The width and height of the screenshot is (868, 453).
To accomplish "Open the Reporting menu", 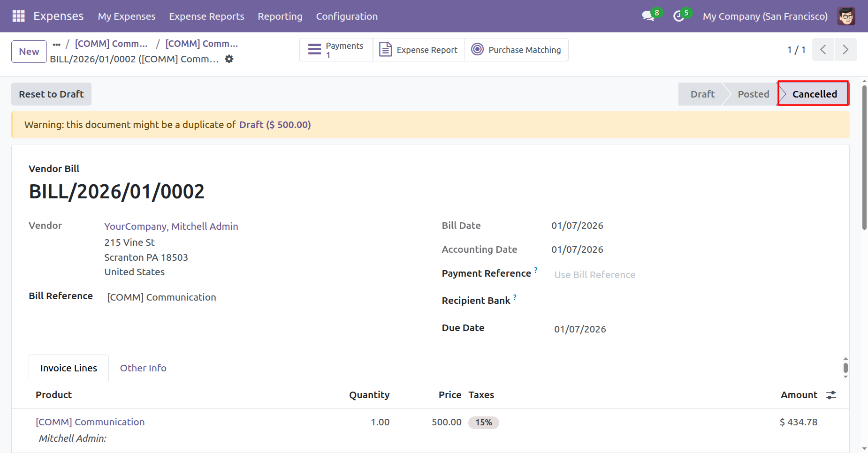I will tap(280, 16).
